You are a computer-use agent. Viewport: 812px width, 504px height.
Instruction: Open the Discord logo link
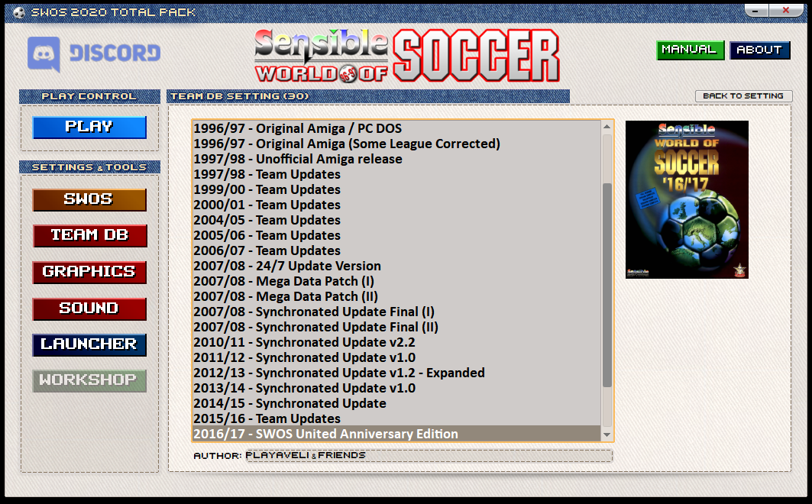[x=94, y=53]
